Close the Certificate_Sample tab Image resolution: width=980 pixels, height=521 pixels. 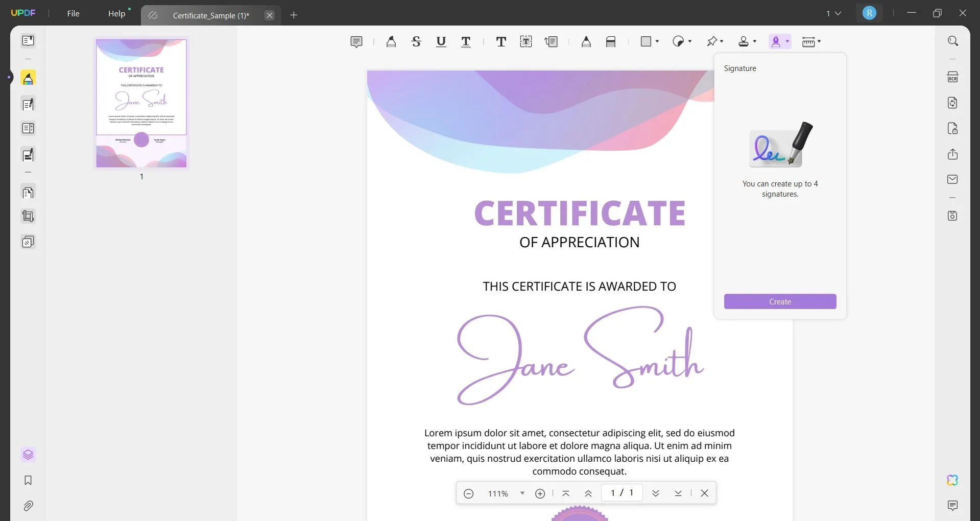pos(270,15)
